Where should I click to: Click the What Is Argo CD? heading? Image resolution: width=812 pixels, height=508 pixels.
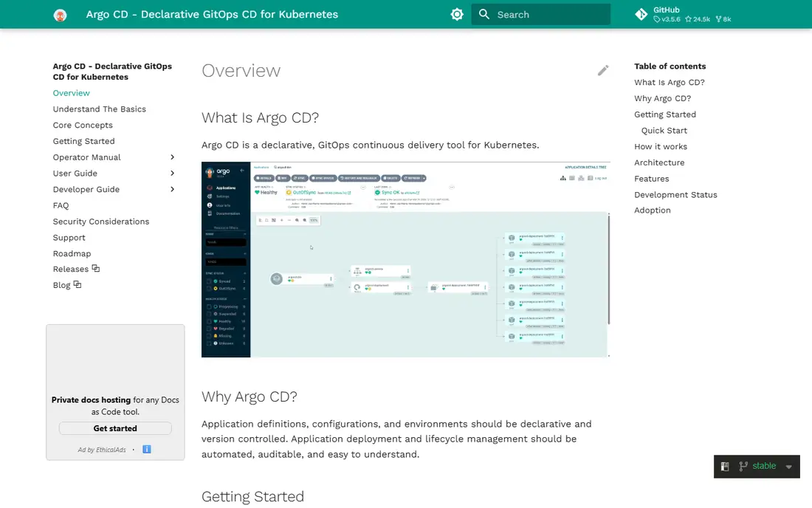260,118
